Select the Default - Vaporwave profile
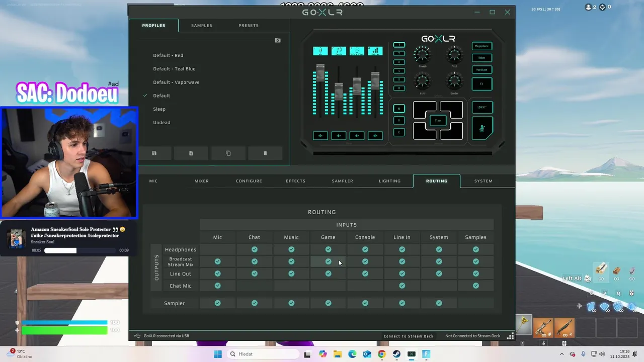 176,82
